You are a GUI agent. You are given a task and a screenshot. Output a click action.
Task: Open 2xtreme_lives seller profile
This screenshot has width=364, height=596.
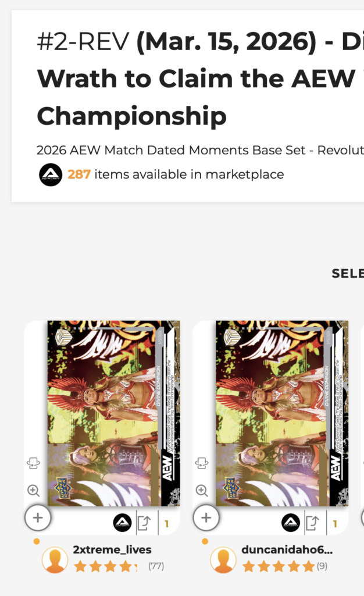tap(112, 550)
